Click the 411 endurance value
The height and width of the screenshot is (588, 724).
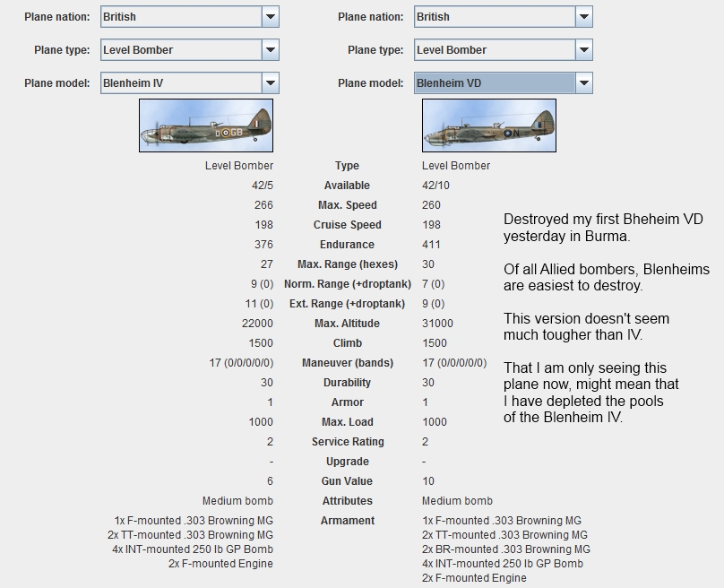(x=431, y=245)
